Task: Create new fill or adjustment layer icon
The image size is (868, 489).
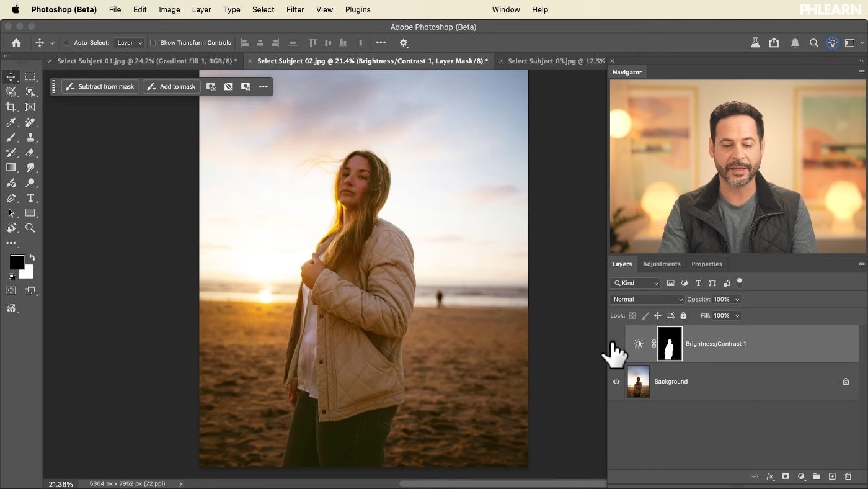Action: pos(801,477)
